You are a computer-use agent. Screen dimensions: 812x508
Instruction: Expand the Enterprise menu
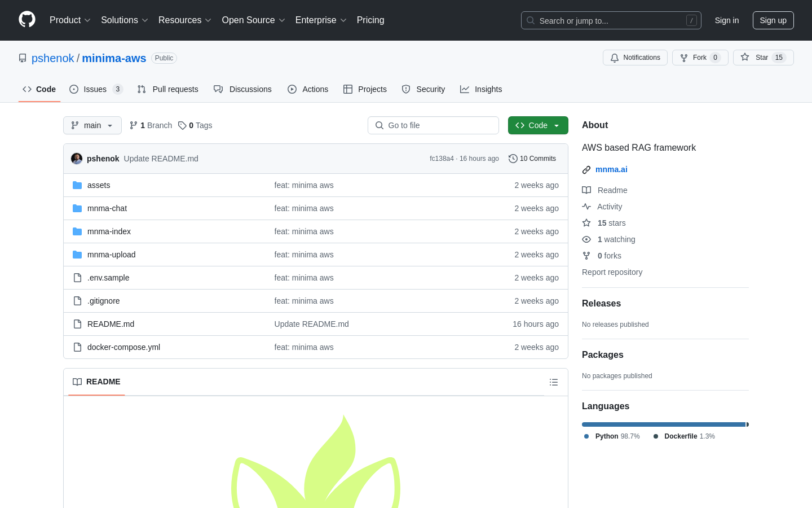[321, 20]
